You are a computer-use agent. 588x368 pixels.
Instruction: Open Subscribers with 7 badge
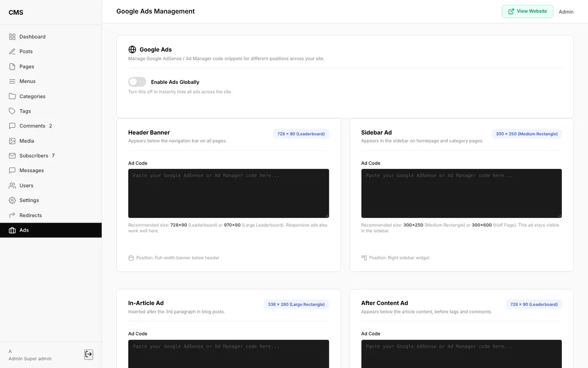point(51,156)
